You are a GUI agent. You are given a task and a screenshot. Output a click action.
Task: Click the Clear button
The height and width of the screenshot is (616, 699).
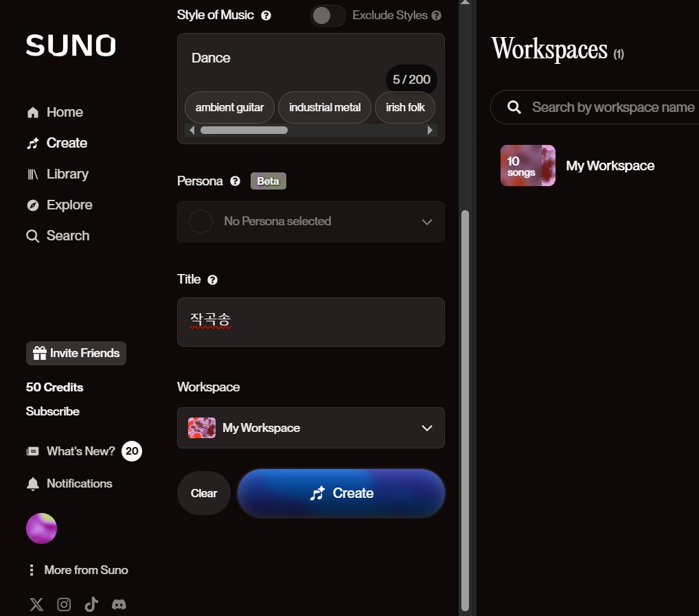(204, 493)
